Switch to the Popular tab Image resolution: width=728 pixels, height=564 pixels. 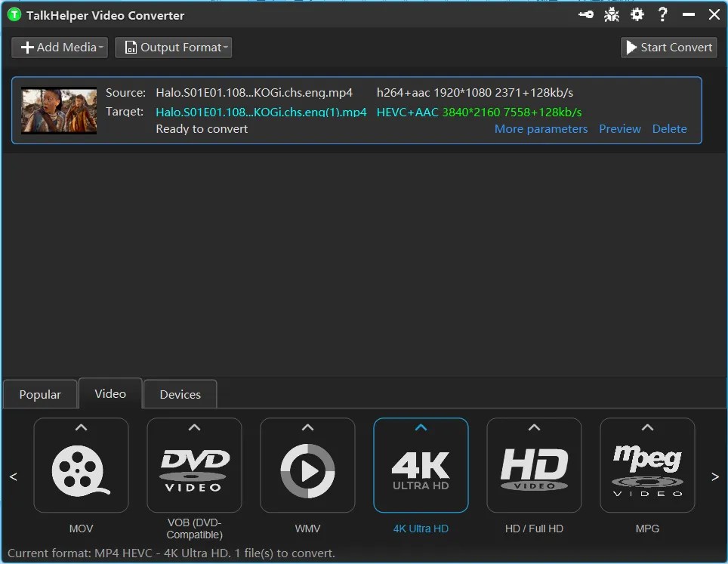[x=39, y=393]
